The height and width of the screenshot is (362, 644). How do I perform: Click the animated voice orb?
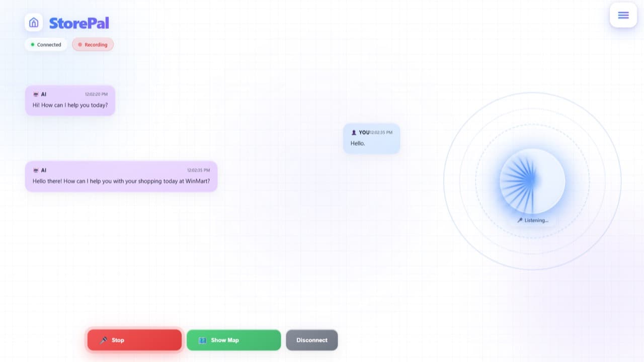pos(532,181)
